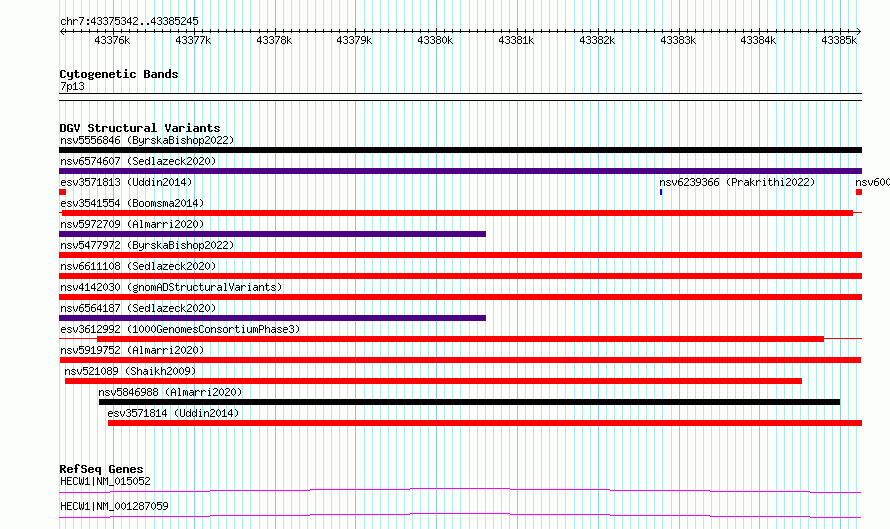Click the Cytogenetic Bands track heading
This screenshot has height=529, width=890.
pos(119,74)
